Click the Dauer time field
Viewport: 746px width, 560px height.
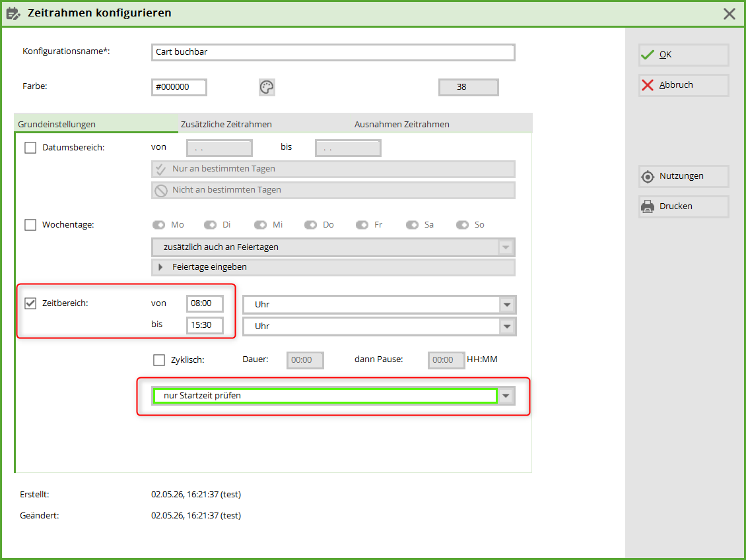pyautogui.click(x=306, y=360)
